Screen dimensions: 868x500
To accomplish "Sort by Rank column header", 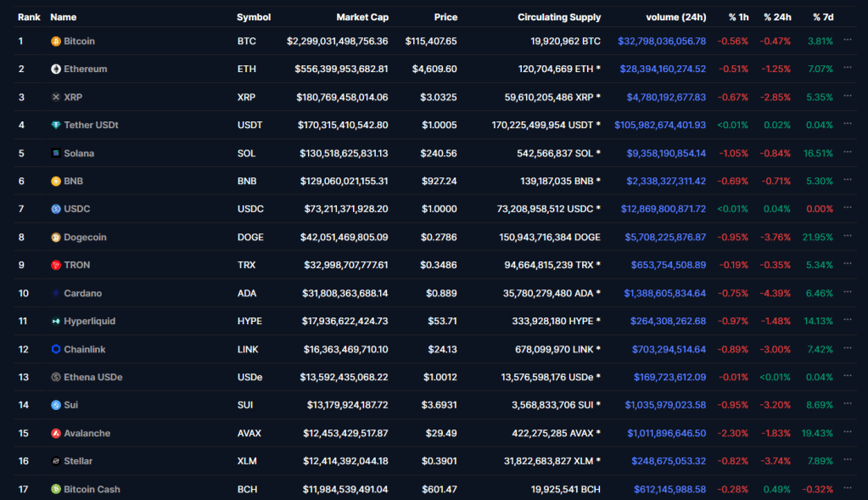I will point(29,17).
